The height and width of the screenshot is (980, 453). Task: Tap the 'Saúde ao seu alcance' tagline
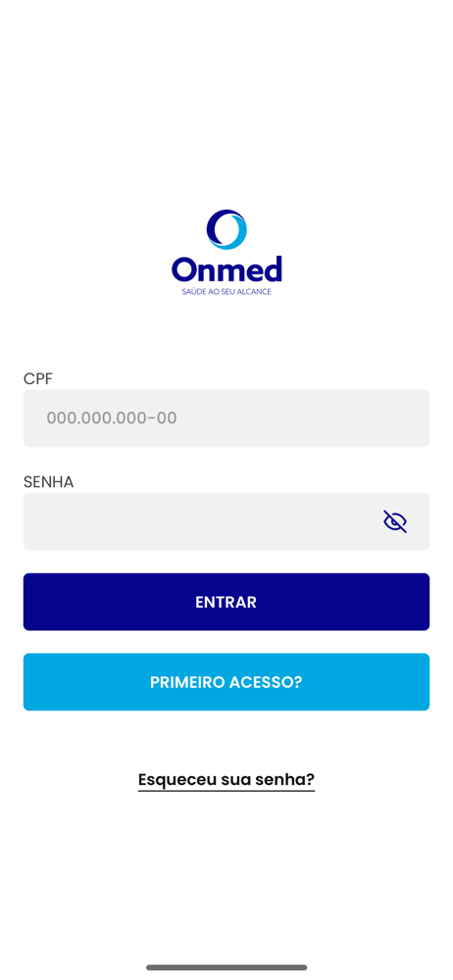[x=226, y=292]
